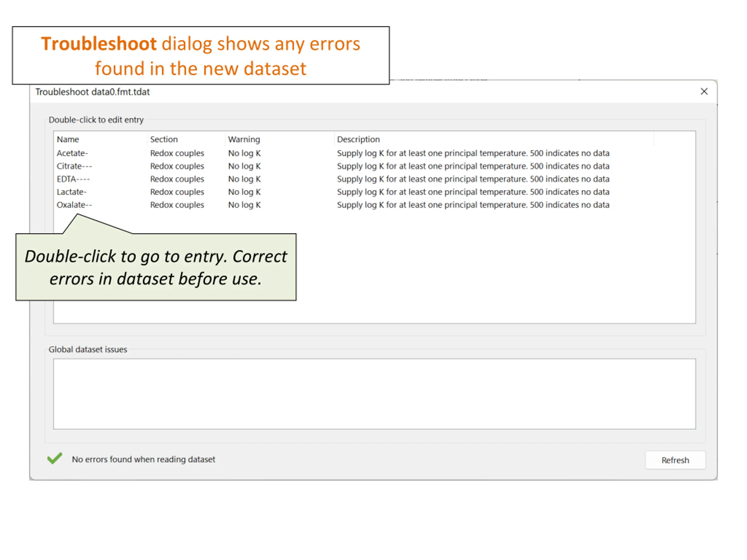Click the 'No errors found when reading dataset' status
The image size is (747, 560).
coord(144,459)
